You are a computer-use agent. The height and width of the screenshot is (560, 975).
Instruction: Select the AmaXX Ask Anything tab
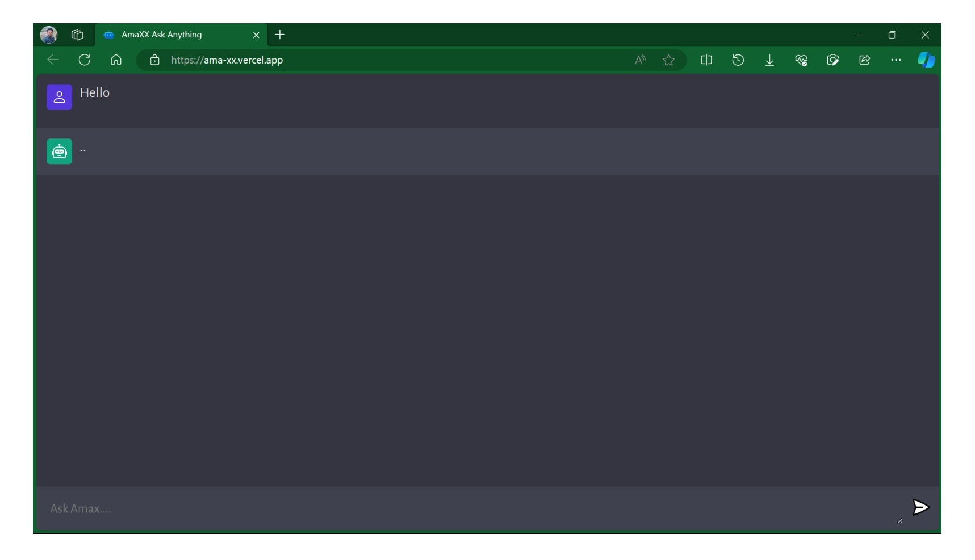point(181,35)
